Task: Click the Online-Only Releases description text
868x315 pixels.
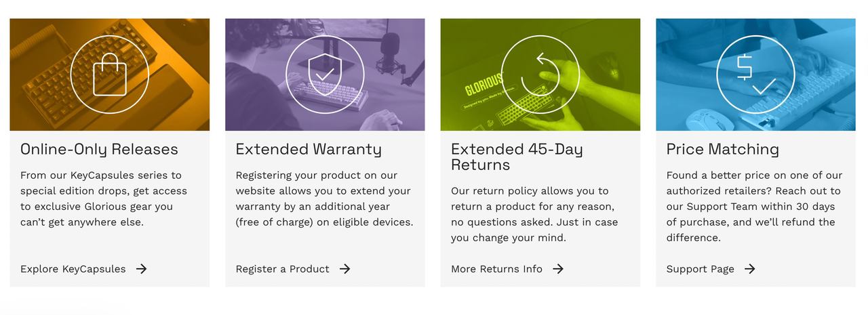Action: pos(104,198)
